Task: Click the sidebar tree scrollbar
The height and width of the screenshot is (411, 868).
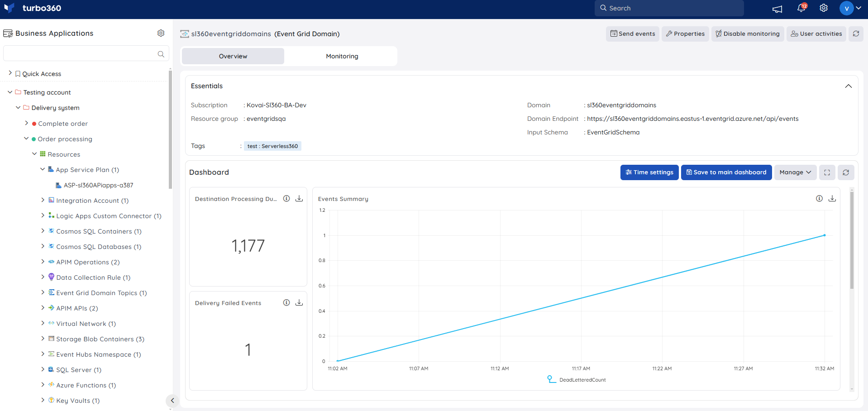Action: [170, 129]
